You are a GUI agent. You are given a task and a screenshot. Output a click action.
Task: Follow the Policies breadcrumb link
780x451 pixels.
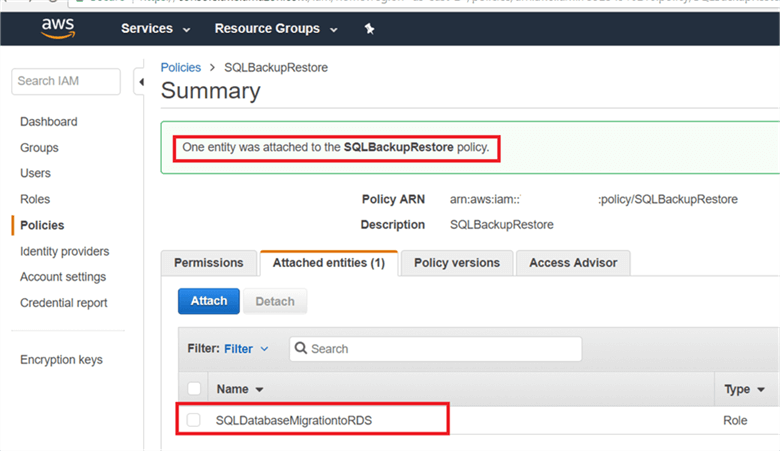click(x=181, y=68)
